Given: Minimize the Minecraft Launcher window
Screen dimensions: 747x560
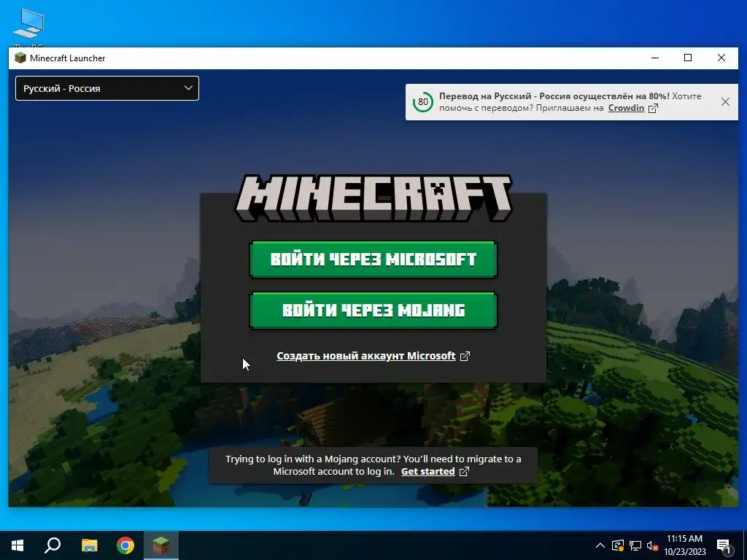Looking at the screenshot, I should click(655, 58).
